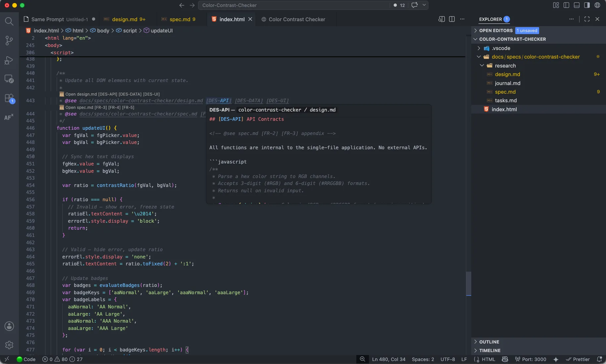Screen dimensions: 606x364
Task: Click 'Spaces: 2' indentation setting
Action: point(423,359)
